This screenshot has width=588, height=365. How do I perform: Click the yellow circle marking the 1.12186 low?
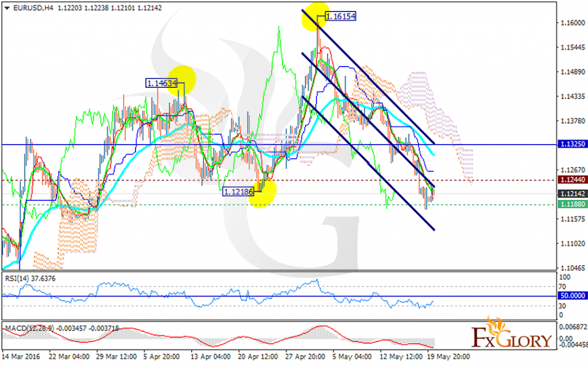tap(262, 193)
